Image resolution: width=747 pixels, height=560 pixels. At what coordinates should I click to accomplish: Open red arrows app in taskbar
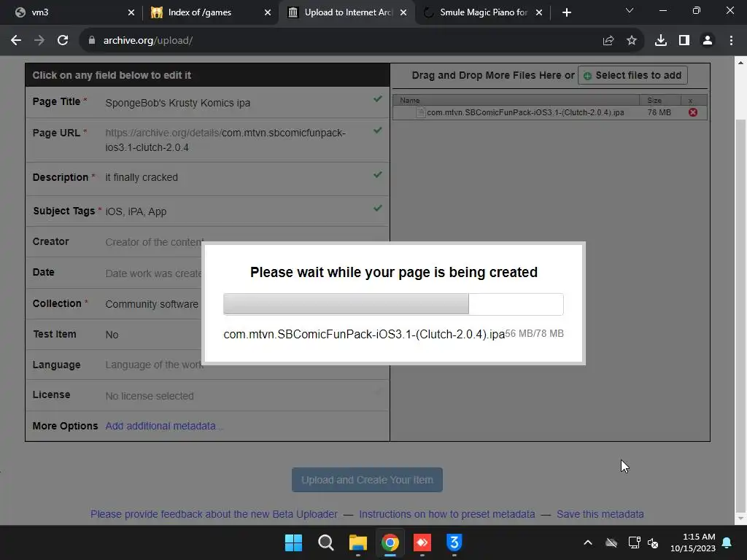tap(422, 542)
